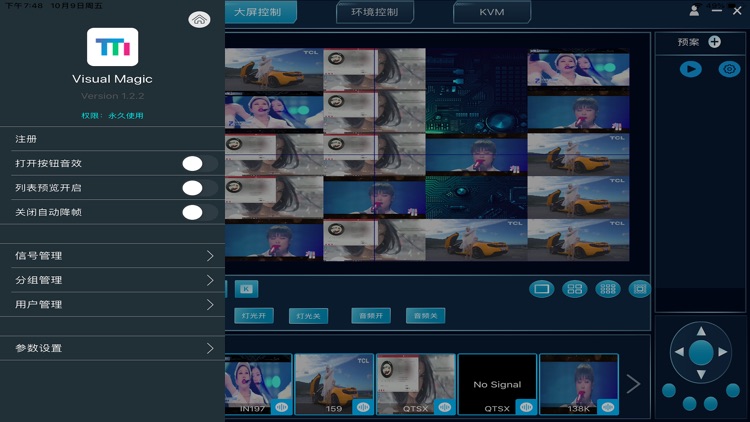Click 权限: 永久使用 license text
This screenshot has height=422, width=750.
[112, 115]
